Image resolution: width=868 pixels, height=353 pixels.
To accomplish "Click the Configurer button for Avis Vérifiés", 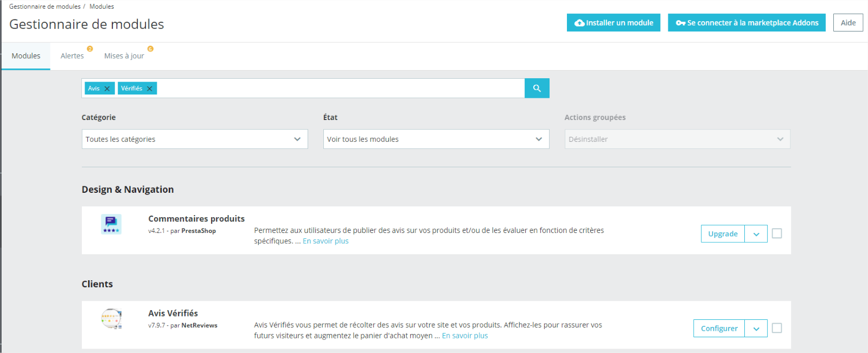I will pos(719,329).
